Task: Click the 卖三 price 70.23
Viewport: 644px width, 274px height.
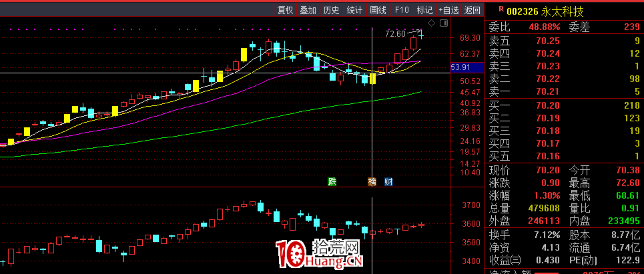Action: coord(548,66)
